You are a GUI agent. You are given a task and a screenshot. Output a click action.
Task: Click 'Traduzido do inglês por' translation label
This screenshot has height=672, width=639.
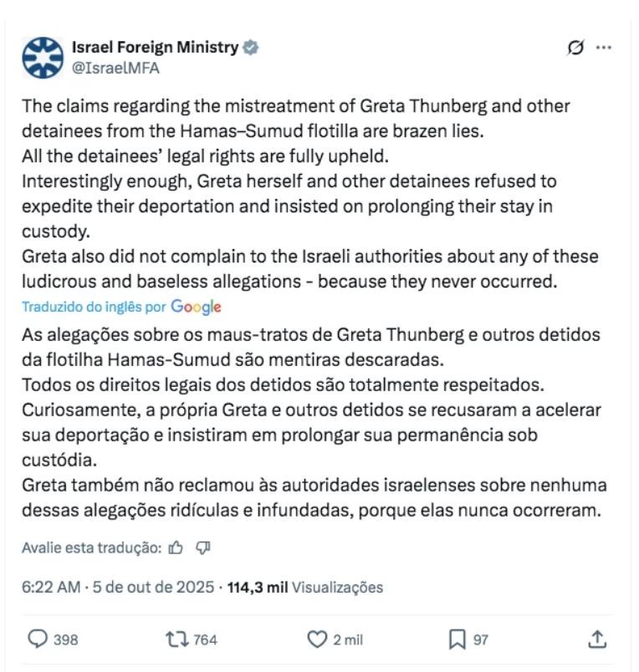coord(94,307)
